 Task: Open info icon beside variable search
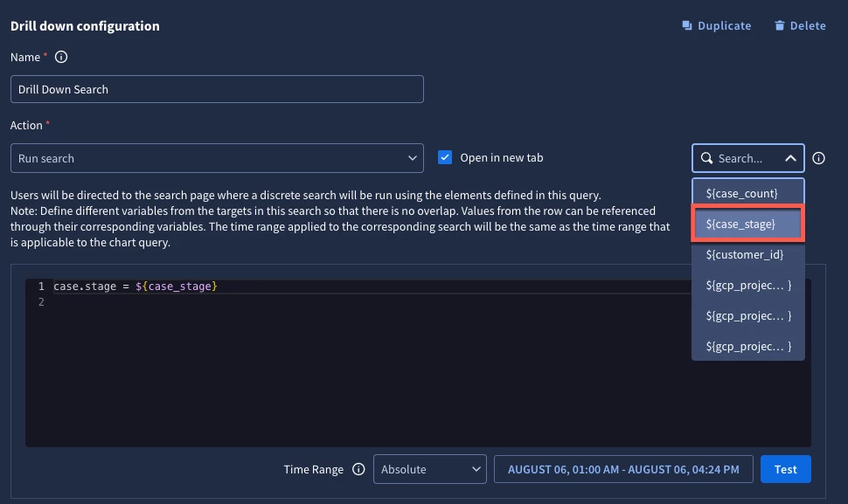coord(819,158)
